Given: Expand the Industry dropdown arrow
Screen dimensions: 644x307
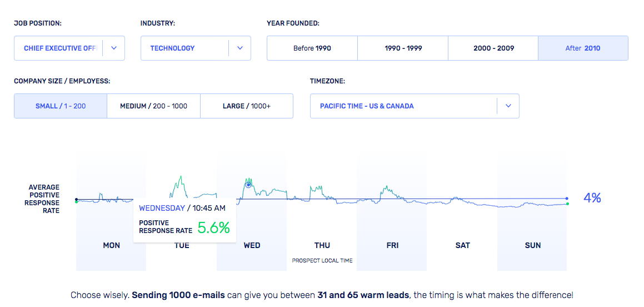Looking at the screenshot, I should [x=240, y=48].
